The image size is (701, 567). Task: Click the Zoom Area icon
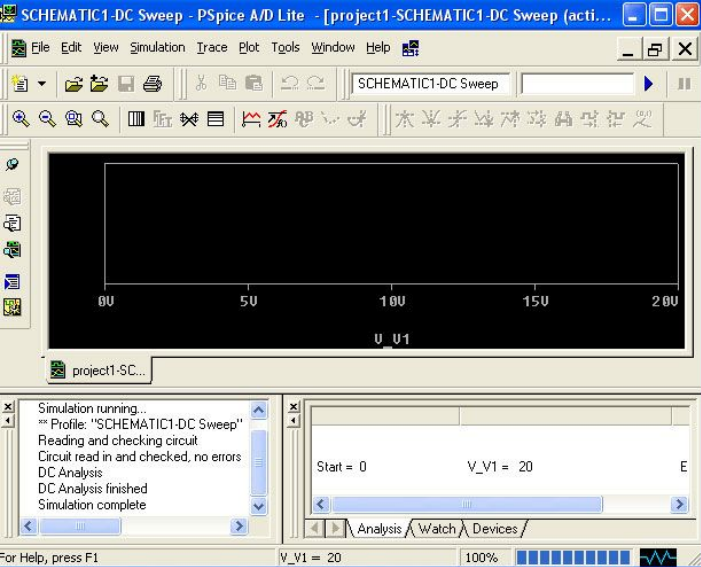tap(73, 119)
